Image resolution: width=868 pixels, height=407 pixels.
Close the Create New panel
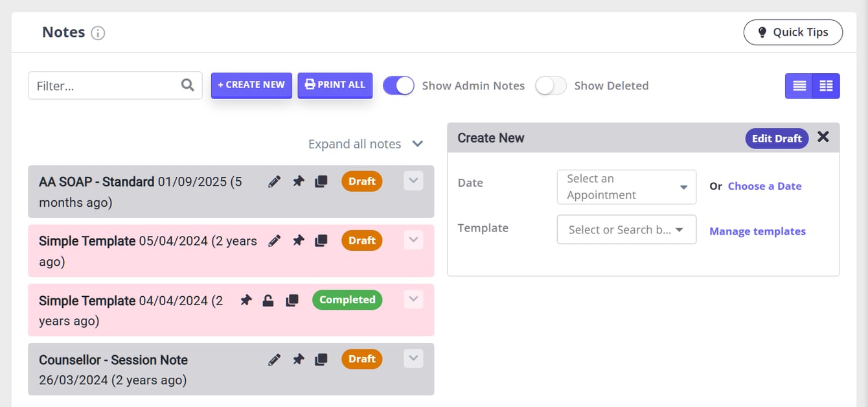823,137
